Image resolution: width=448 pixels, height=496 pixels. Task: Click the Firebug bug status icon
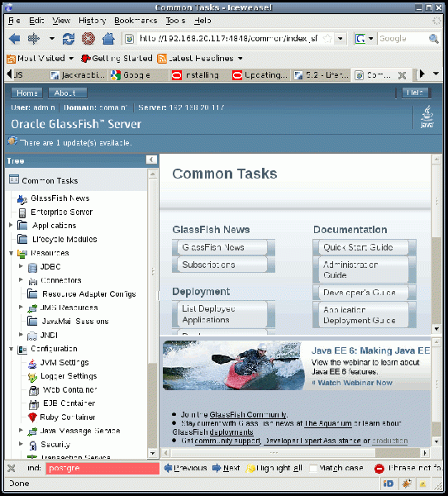407,484
